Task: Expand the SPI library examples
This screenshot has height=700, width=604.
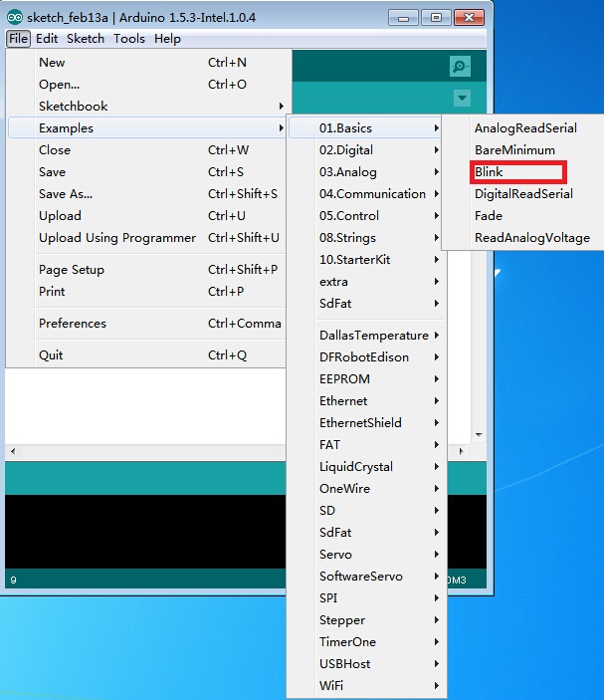Action: click(x=365, y=597)
